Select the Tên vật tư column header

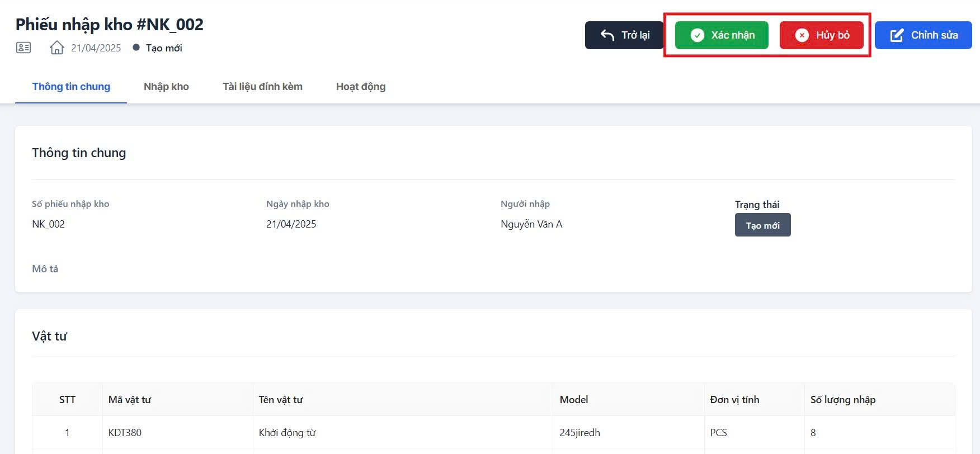tap(281, 400)
